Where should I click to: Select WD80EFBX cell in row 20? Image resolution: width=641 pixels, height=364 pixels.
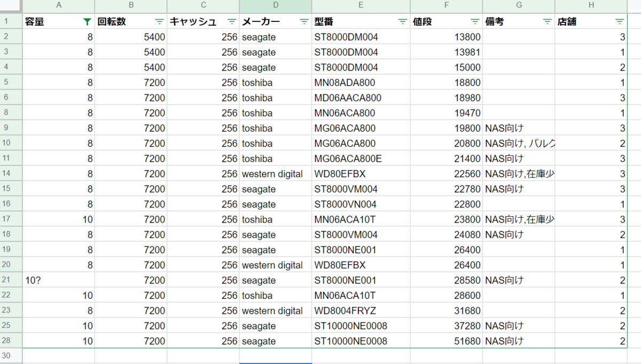click(x=361, y=265)
